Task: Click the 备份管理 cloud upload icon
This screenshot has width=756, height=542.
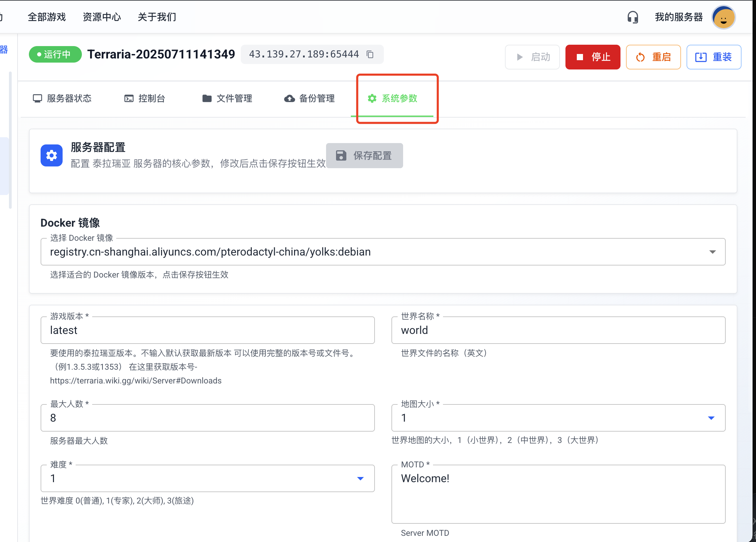Action: point(289,98)
